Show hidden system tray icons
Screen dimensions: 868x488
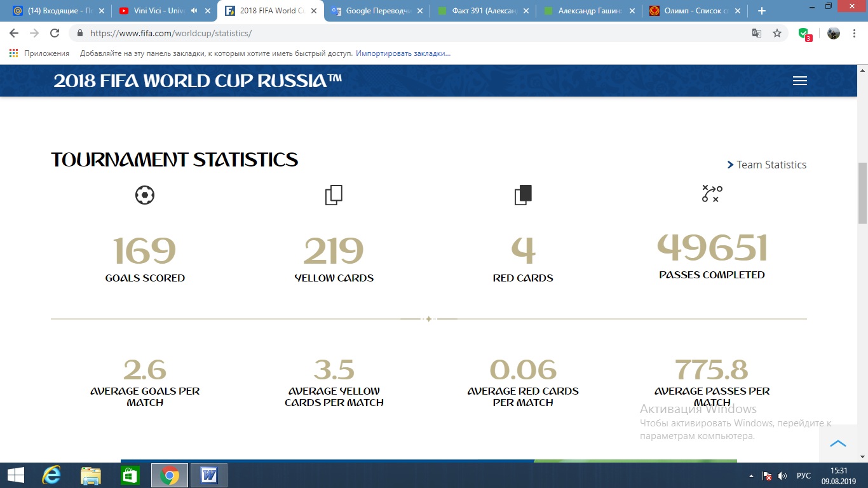coord(752,476)
